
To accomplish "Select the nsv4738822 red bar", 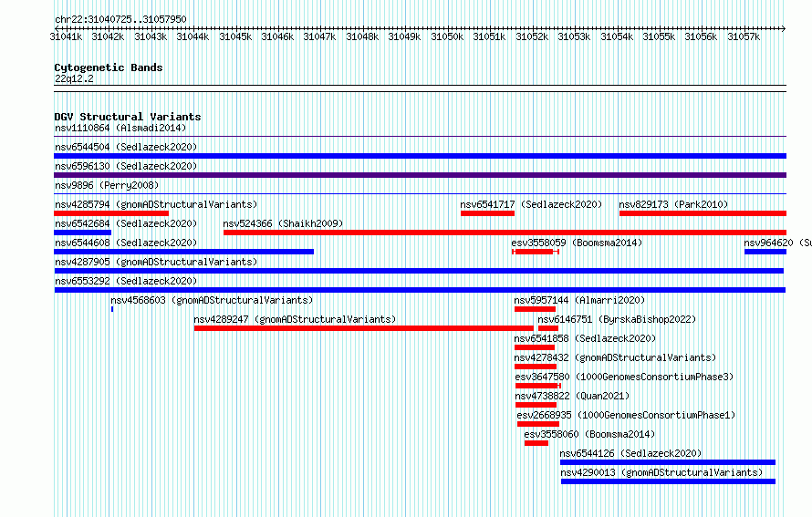I will 536,405.
